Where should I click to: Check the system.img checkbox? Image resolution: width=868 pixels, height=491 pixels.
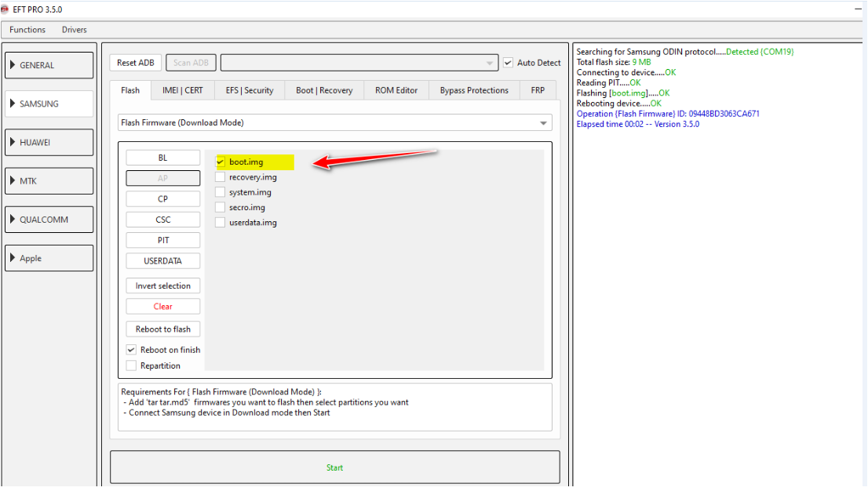tap(221, 193)
